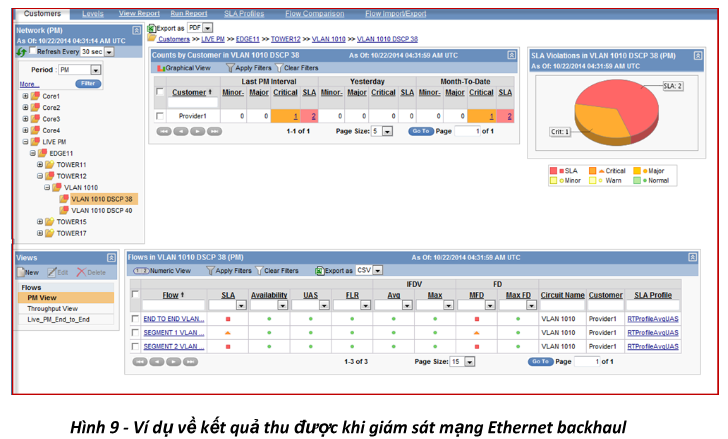Click the Flow column filter input
728x439 pixels.
[174, 305]
